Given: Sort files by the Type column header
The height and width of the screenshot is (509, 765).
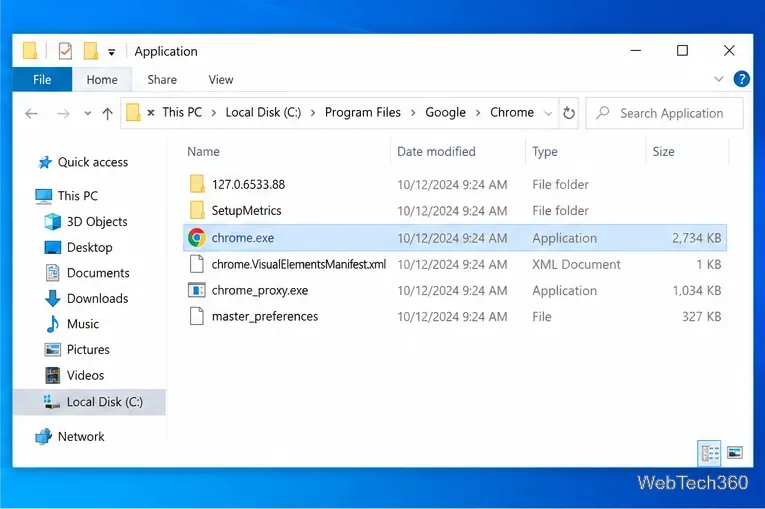Looking at the screenshot, I should point(544,152).
